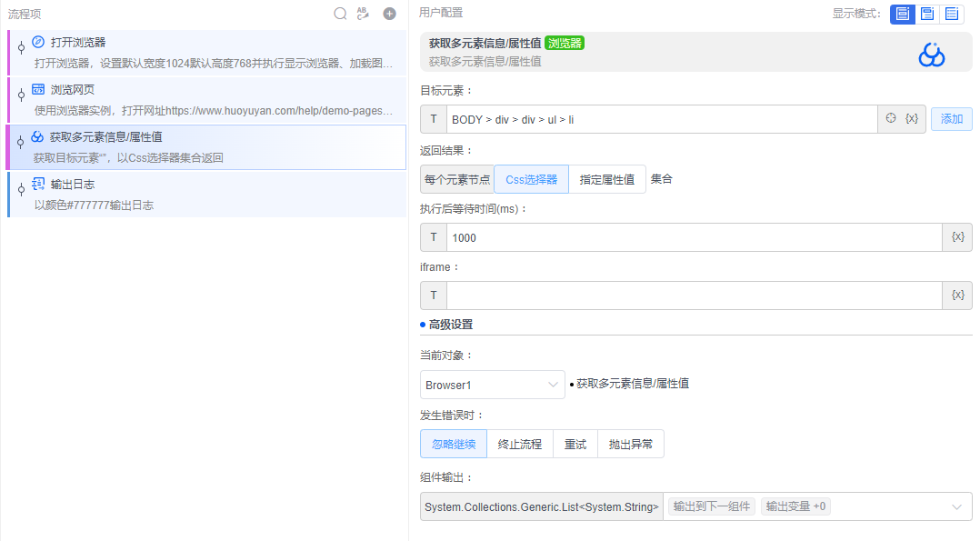Select 终止流程 error handling option
This screenshot has width=980, height=541.
pos(519,444)
